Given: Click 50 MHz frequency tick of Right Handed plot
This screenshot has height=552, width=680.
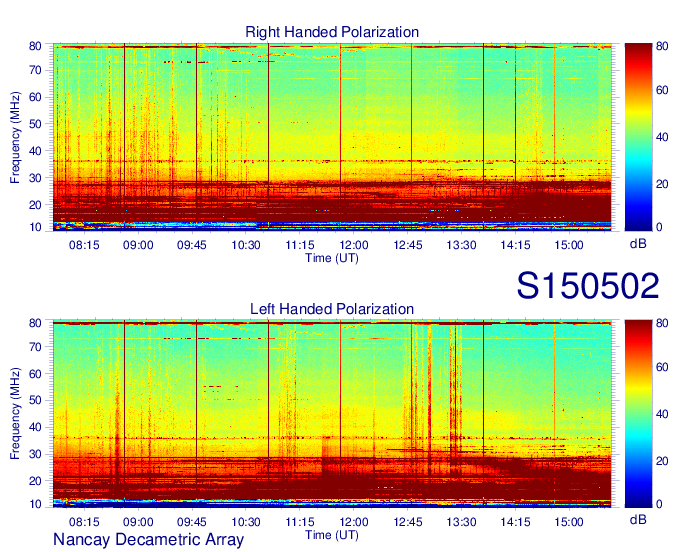Looking at the screenshot, I should (x=35, y=124).
